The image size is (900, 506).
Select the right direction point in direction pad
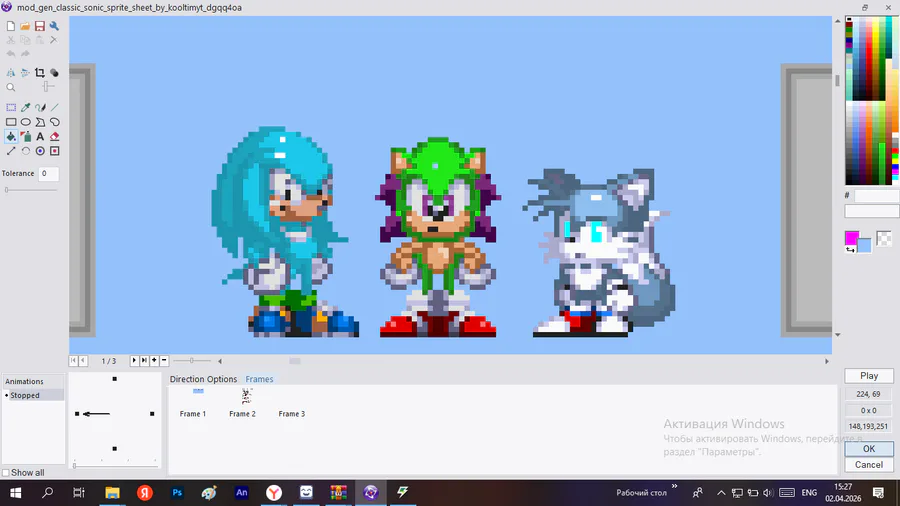pyautogui.click(x=152, y=414)
